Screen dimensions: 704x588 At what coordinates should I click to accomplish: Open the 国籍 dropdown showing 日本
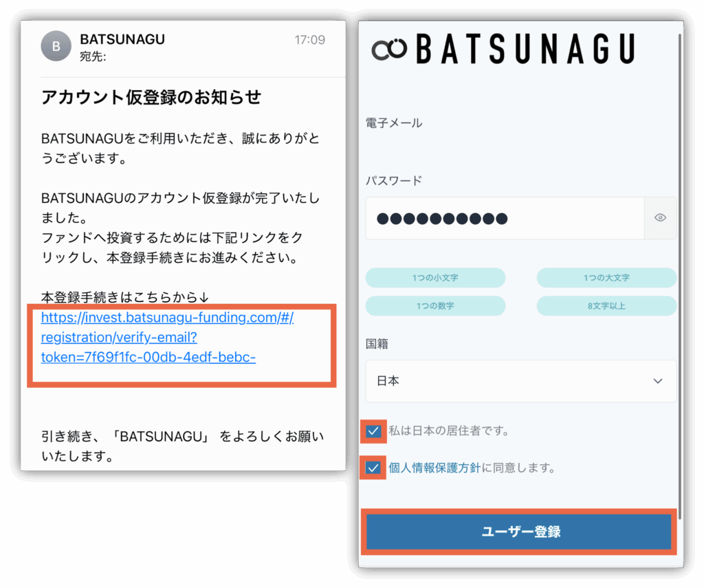click(520, 381)
